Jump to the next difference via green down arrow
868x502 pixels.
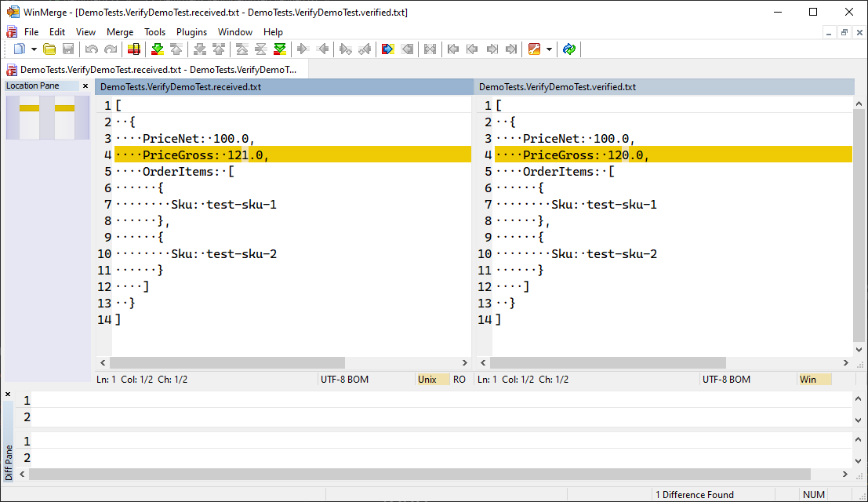[x=157, y=49]
